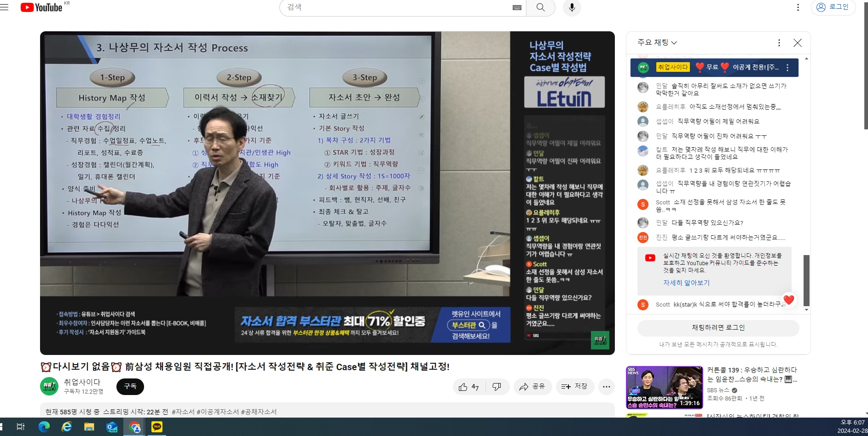This screenshot has width=868, height=436.
Task: Switch to Chrome on taskbar
Action: tap(134, 427)
